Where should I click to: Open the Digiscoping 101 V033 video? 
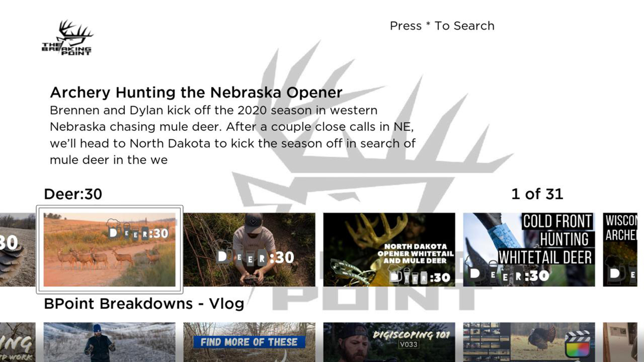(389, 342)
